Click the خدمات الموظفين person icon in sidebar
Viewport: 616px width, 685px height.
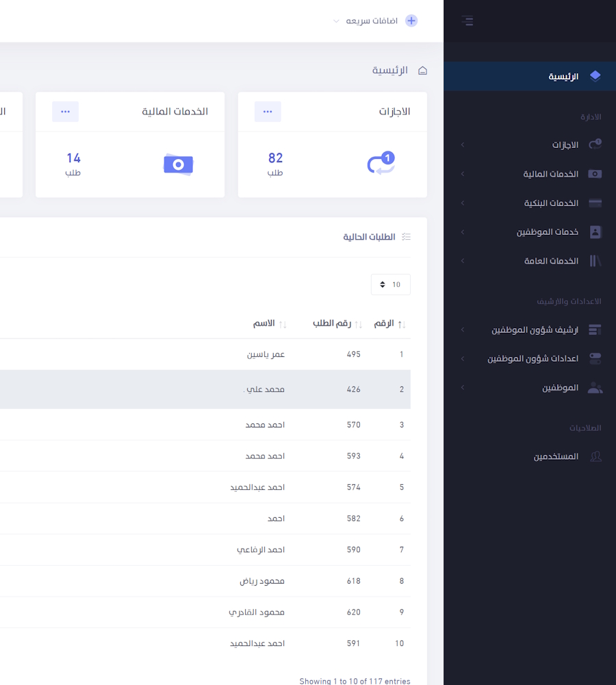(x=595, y=232)
